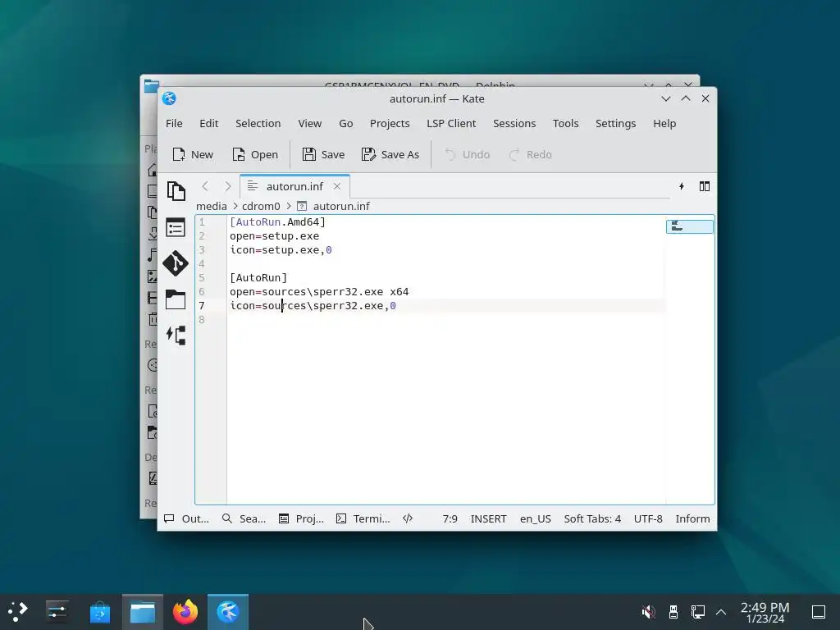Open the LSP symbol tree sidebar icon
Viewport: 840px width, 630px height.
(176, 336)
